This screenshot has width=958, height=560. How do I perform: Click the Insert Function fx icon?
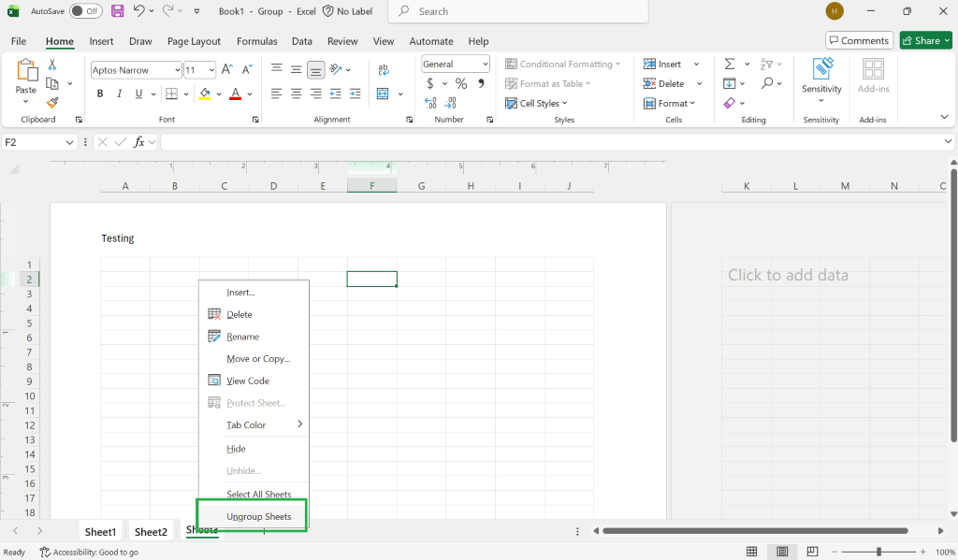[139, 142]
